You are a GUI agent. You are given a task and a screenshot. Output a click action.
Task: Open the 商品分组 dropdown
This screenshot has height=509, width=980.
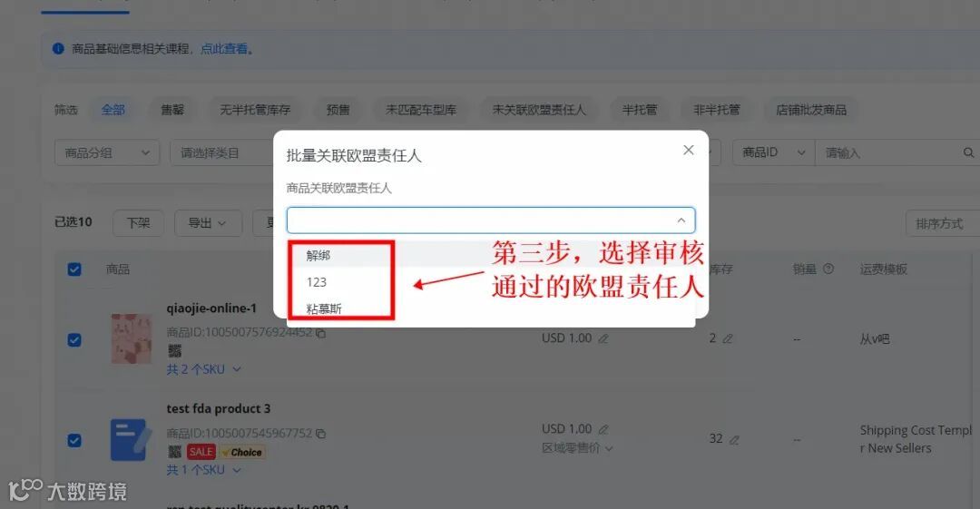(x=107, y=152)
